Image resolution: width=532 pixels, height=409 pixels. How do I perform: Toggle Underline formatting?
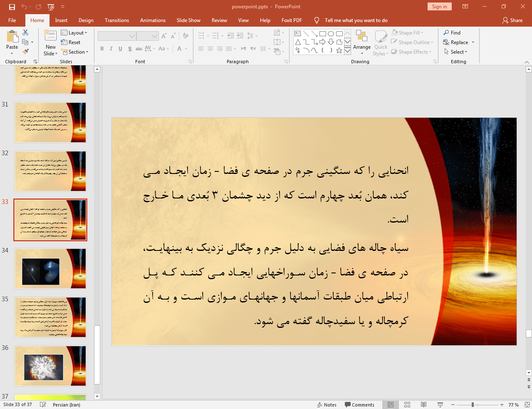[120, 49]
